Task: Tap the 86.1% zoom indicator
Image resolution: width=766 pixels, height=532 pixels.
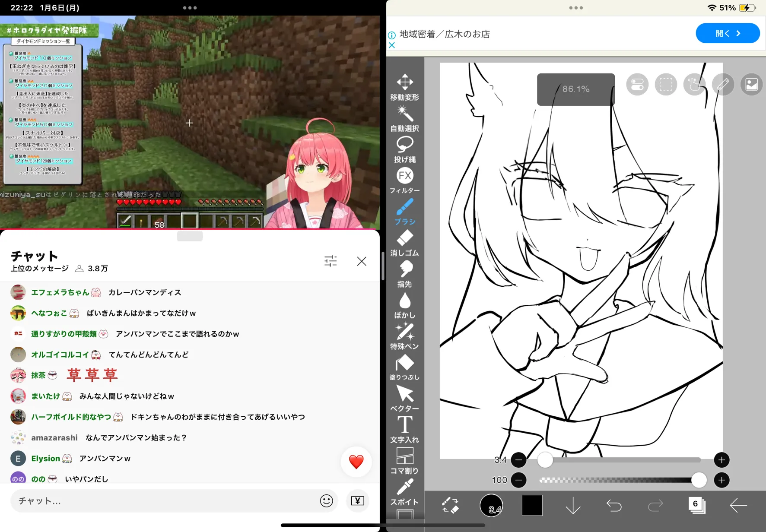Action: [576, 89]
